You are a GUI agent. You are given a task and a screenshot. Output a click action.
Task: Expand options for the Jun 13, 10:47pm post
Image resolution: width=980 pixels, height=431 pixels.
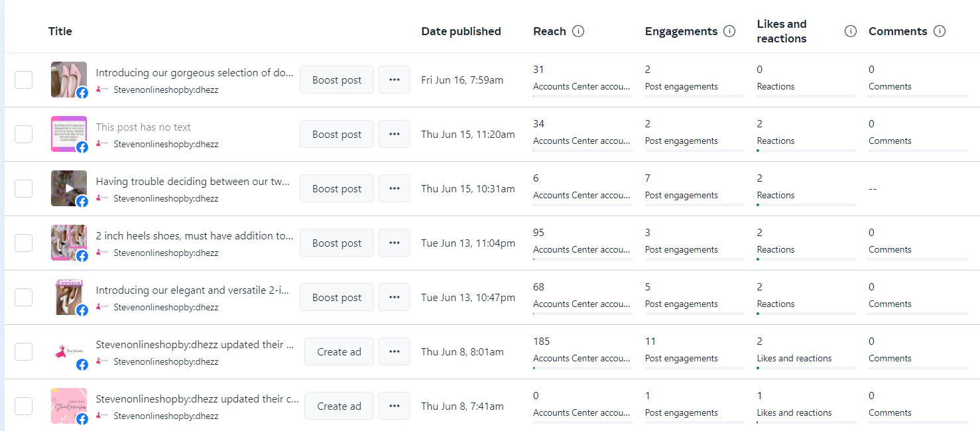pyautogui.click(x=395, y=297)
